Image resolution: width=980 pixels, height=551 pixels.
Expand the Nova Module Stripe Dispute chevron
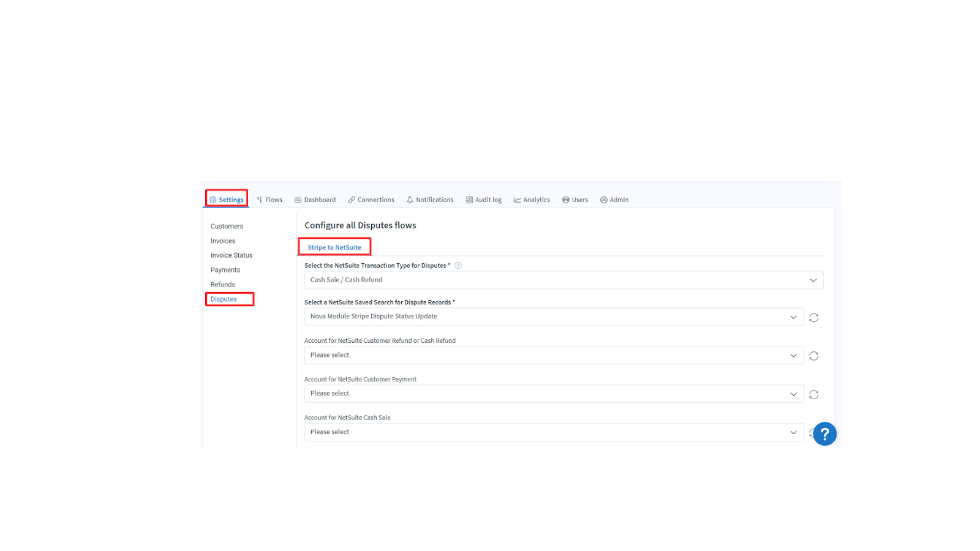(x=793, y=317)
